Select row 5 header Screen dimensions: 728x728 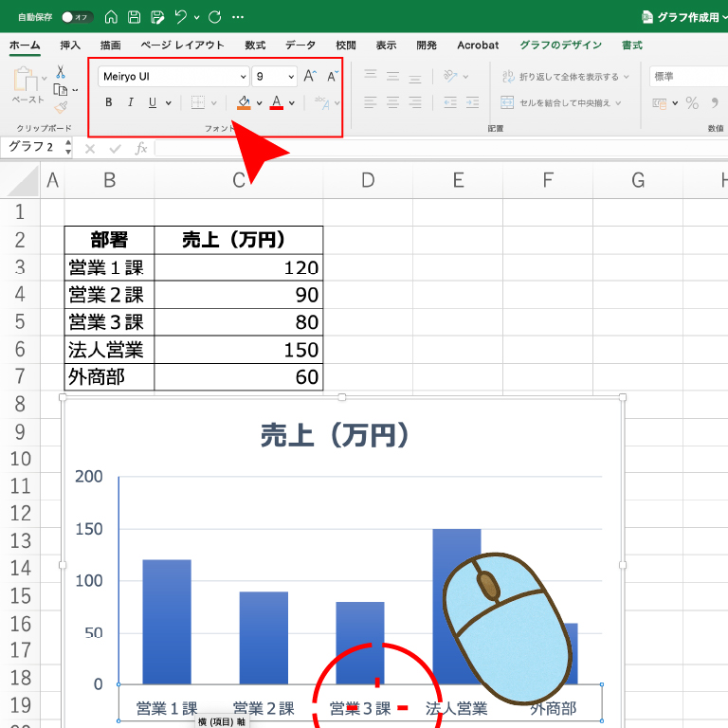coord(20,321)
